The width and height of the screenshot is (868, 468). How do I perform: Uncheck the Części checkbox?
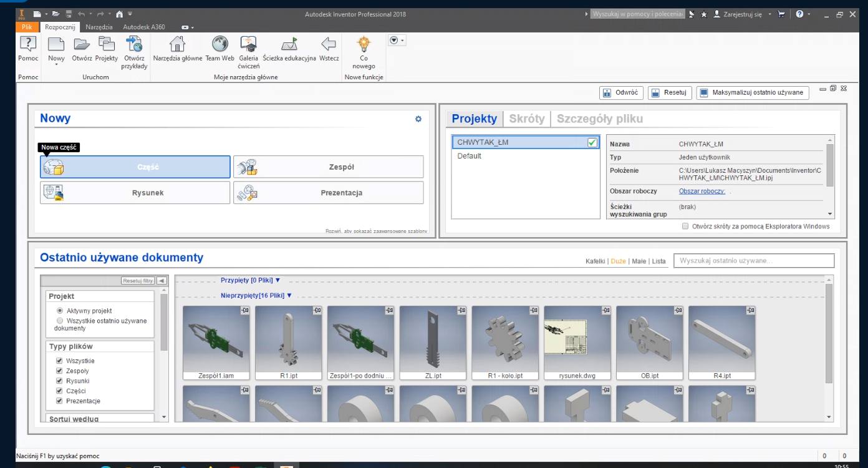pyautogui.click(x=59, y=391)
